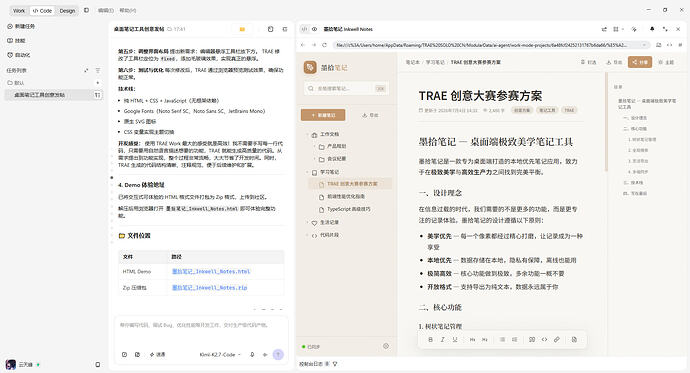This screenshot has width=690, height=373.
Task: Insert a link from the formatting toolbar
Action: (557, 340)
